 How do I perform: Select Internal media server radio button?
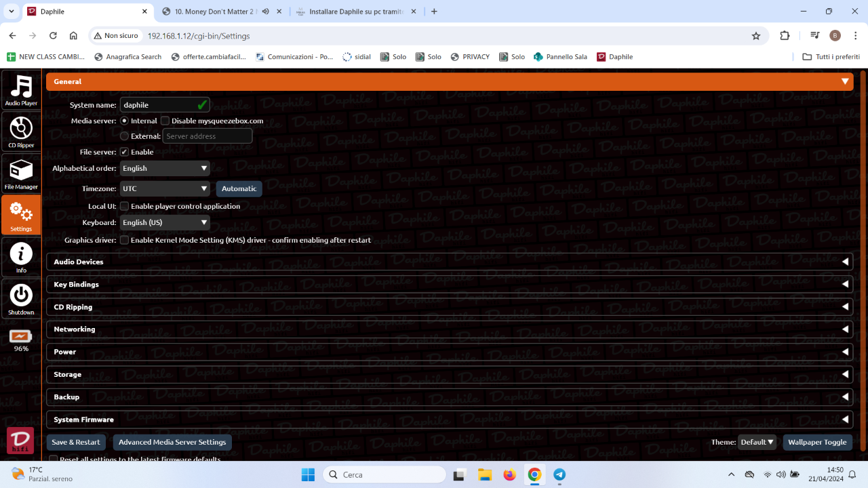[124, 121]
